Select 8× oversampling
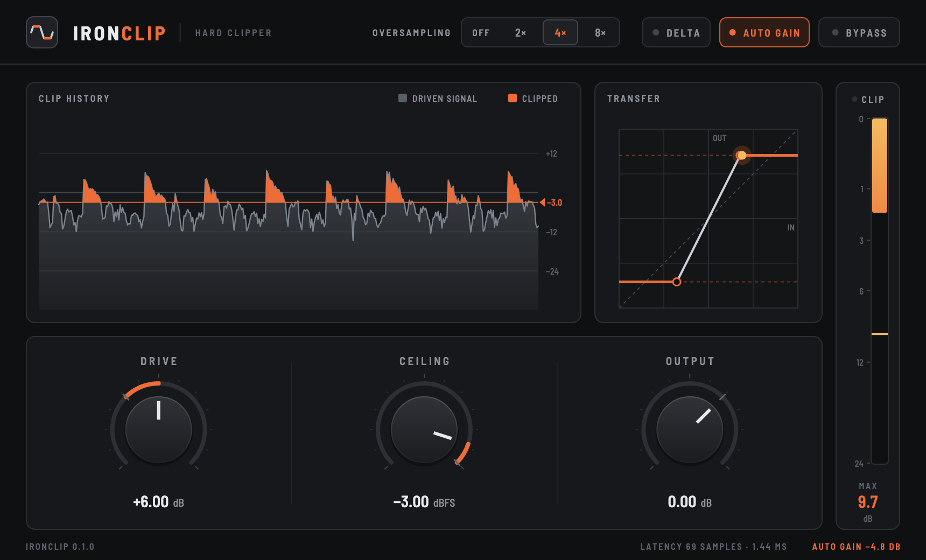 click(x=600, y=33)
